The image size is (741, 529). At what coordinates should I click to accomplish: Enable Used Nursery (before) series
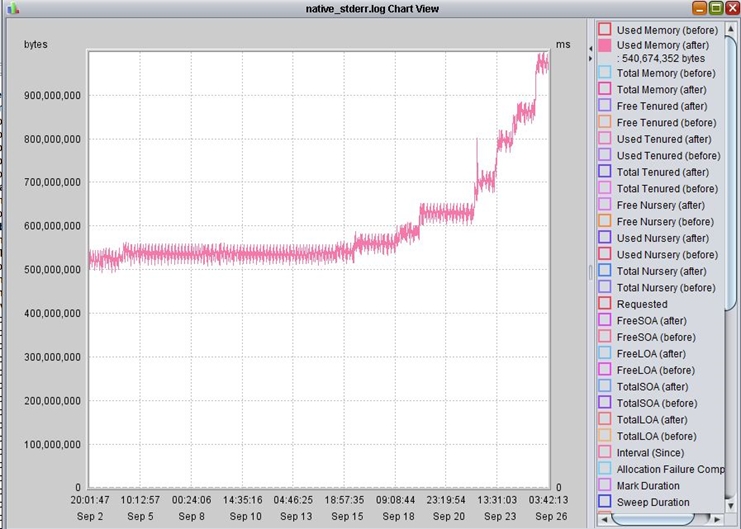coord(604,254)
